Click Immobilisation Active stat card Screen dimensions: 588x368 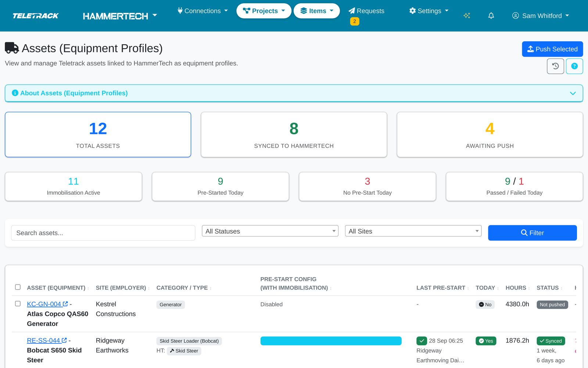[x=73, y=187]
